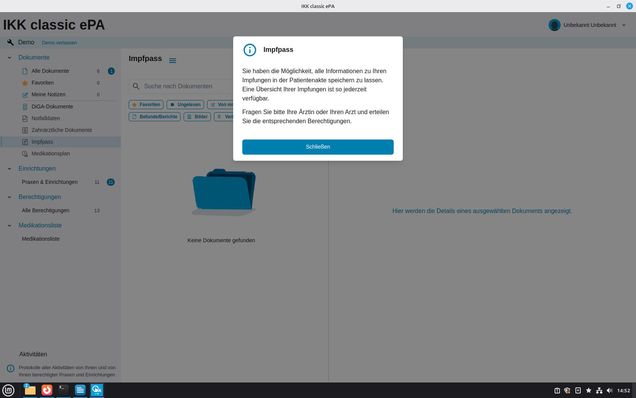Toggle the Favoriten filter chip

146,105
